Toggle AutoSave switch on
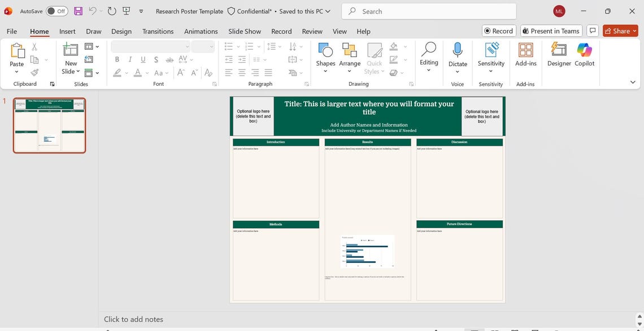 pyautogui.click(x=56, y=11)
